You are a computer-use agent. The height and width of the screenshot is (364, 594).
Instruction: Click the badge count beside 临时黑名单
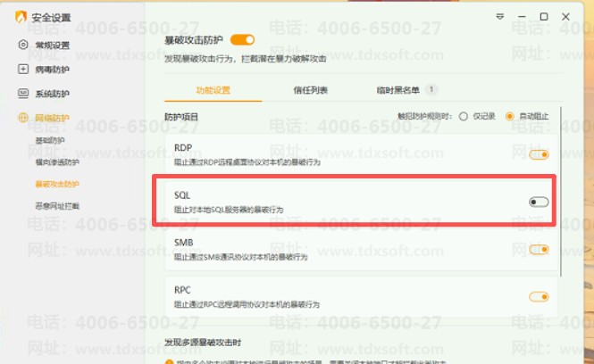click(431, 90)
